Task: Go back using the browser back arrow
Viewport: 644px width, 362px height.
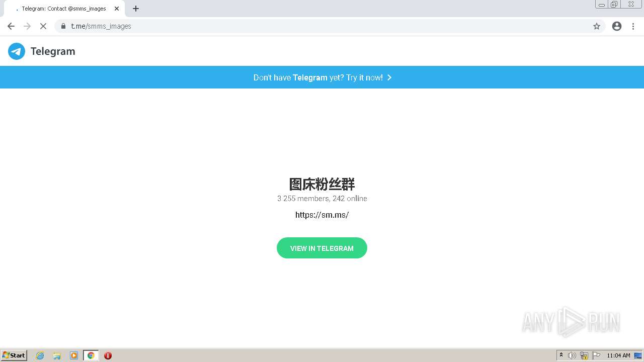Action: [x=11, y=26]
